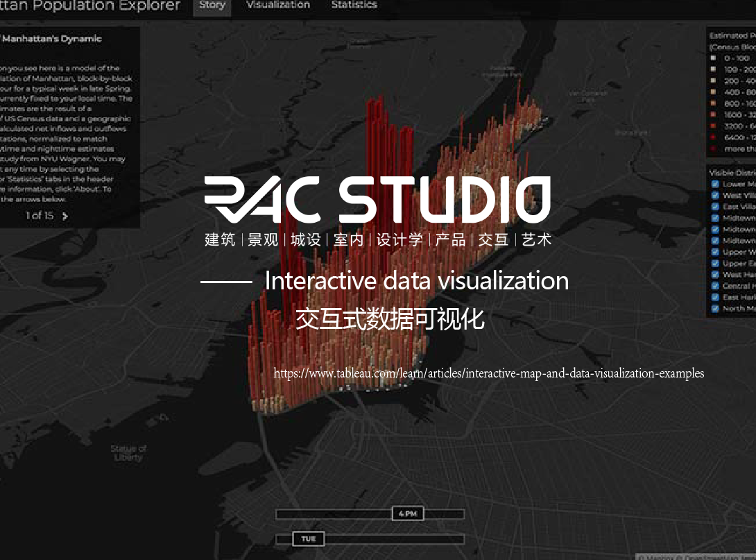Uncheck the Lower Manhattan district checkbox

pos(715,184)
